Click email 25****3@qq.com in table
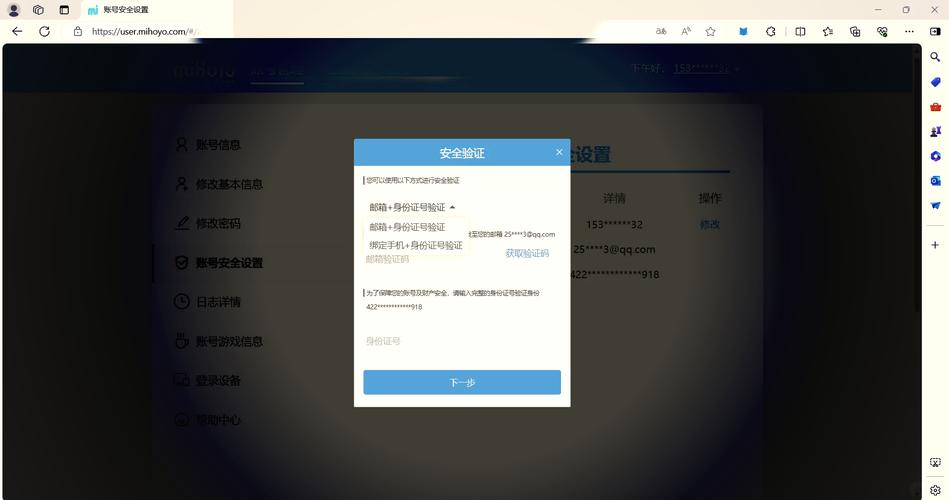Image resolution: width=949 pixels, height=500 pixels. [x=614, y=249]
